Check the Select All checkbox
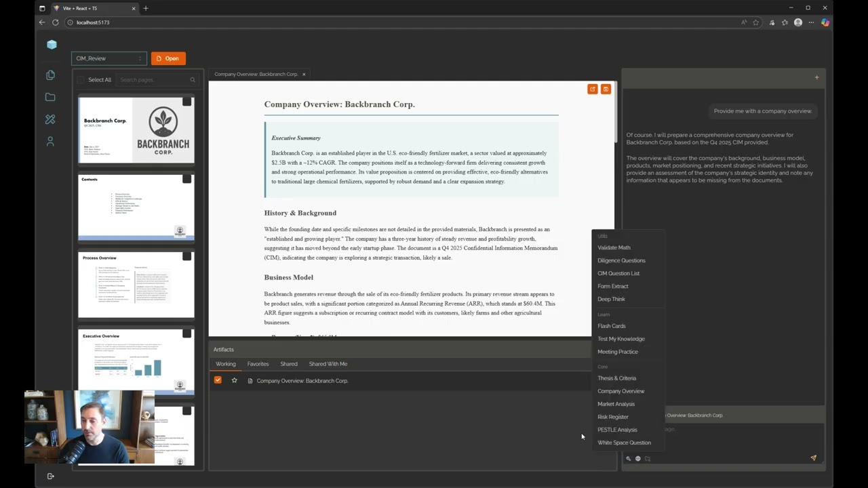 [x=81, y=80]
